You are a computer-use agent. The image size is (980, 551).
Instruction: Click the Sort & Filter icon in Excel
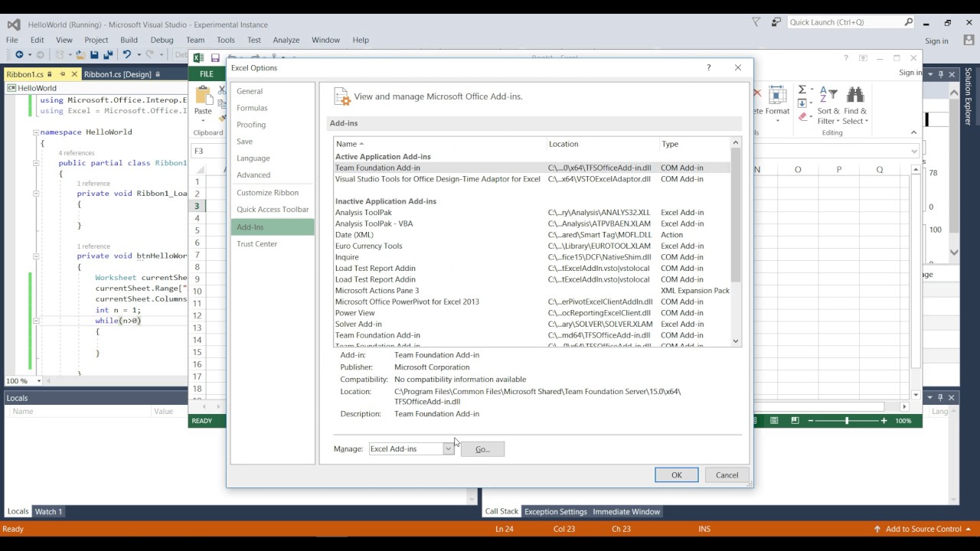coord(828,94)
